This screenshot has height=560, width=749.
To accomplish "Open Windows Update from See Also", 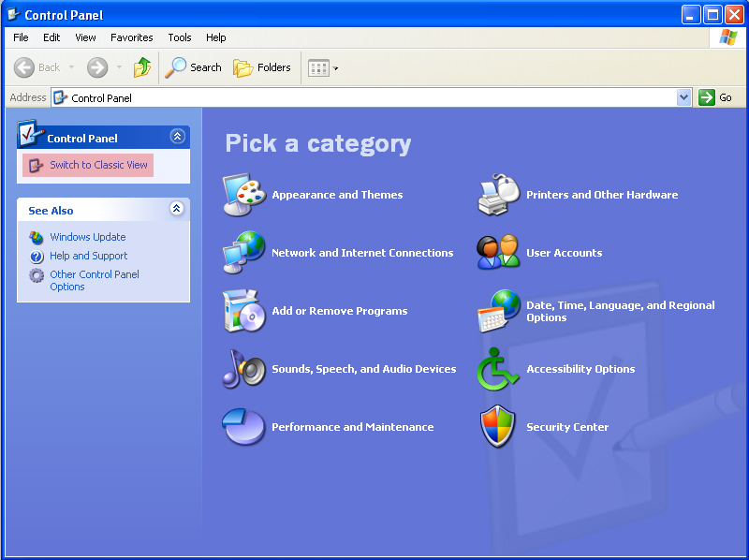I will click(x=87, y=237).
